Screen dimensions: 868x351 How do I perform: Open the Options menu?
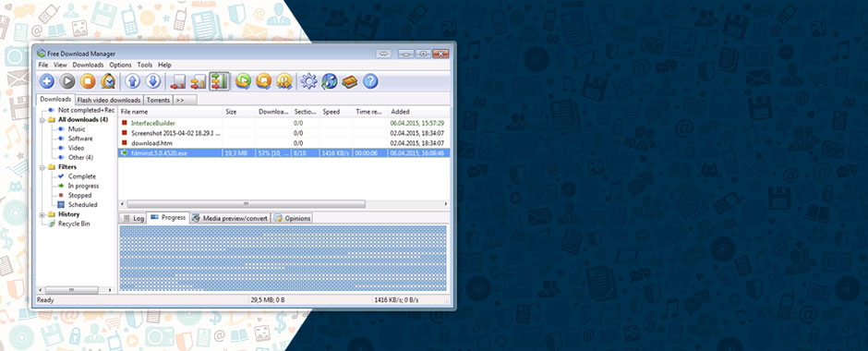[x=120, y=65]
